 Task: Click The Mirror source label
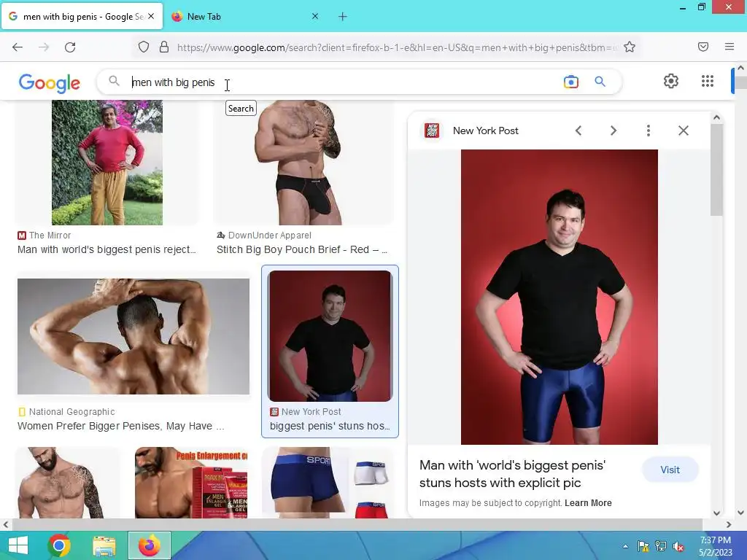point(50,236)
